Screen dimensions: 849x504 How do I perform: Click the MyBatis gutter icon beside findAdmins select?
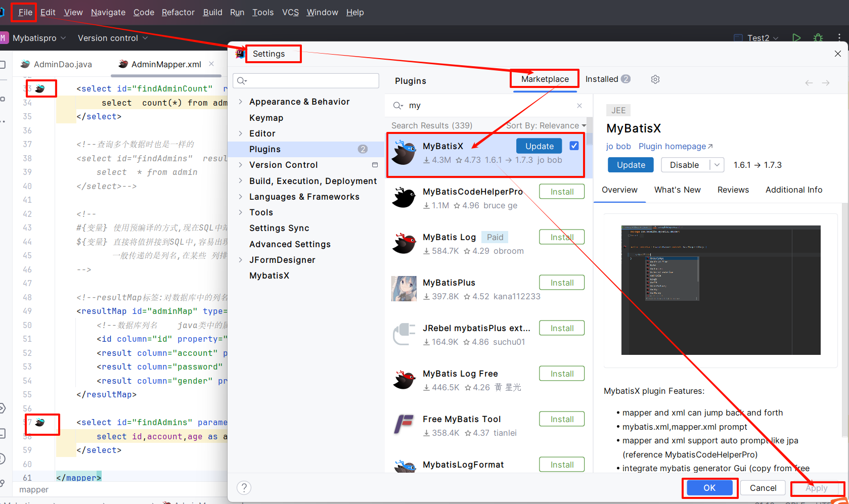click(39, 422)
